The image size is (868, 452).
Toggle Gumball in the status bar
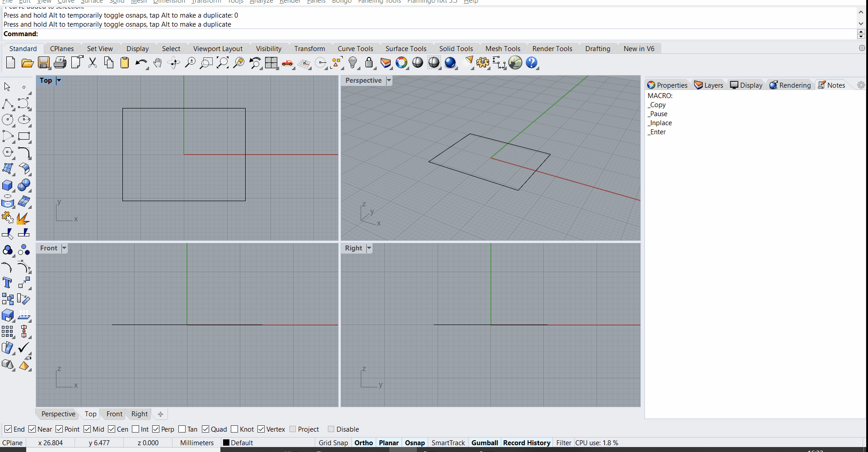(485, 443)
